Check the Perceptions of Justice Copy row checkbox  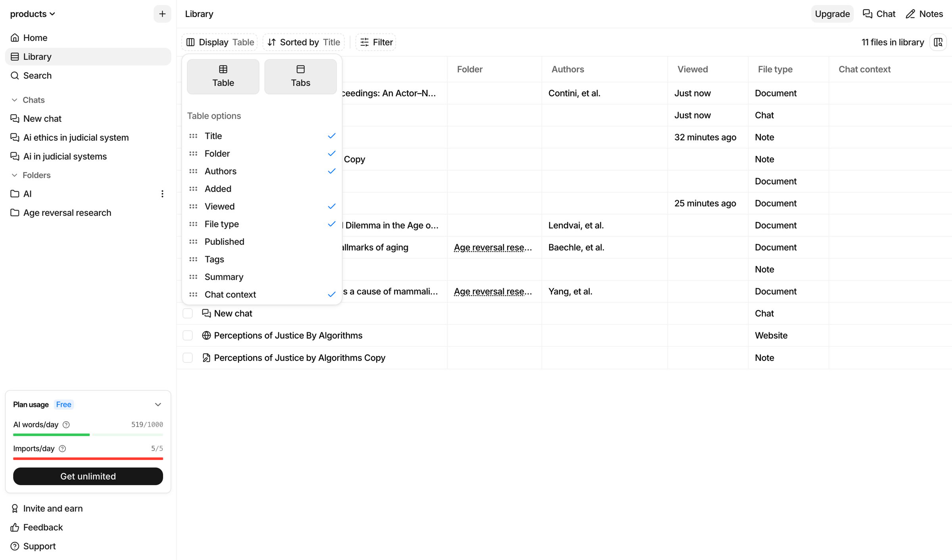(188, 358)
